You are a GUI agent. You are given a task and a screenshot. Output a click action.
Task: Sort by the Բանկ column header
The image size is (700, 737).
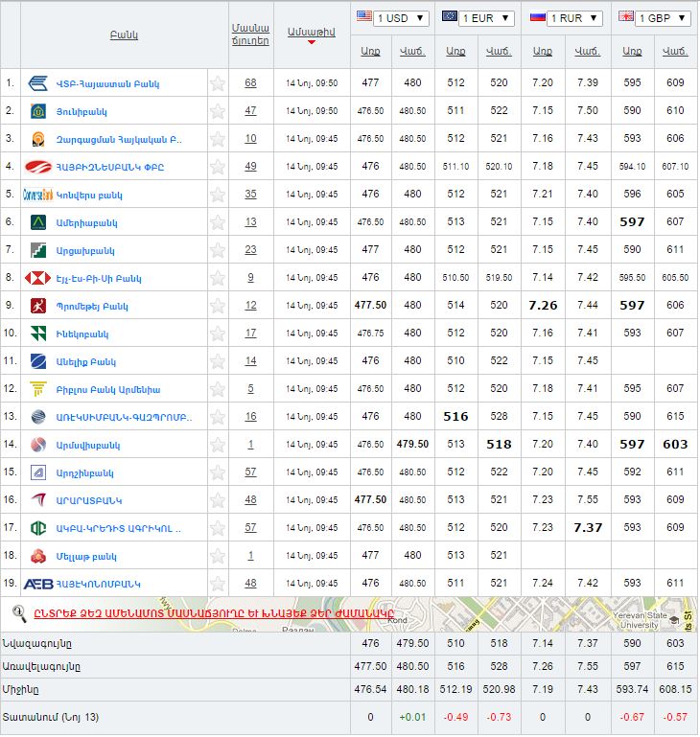124,35
